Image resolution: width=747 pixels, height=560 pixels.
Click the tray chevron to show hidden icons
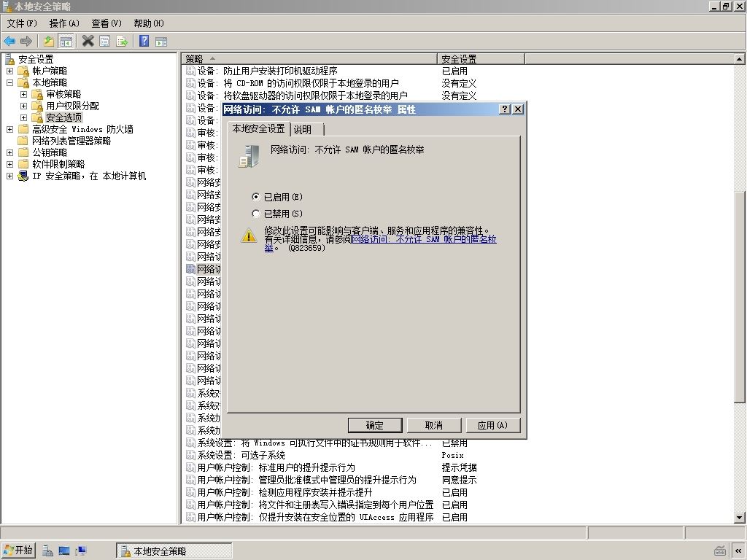pos(739,551)
